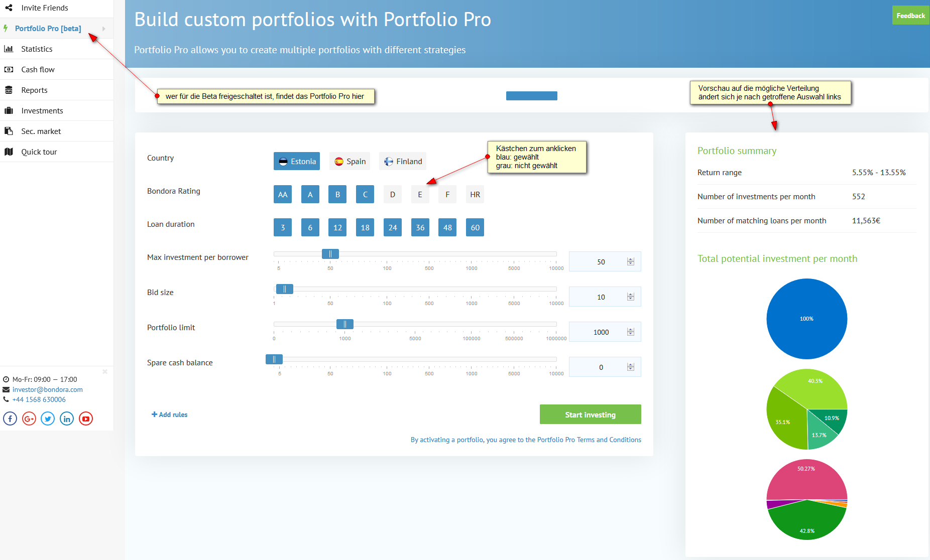Viewport: 930px width, 560px height.
Task: Open Bondora YouTube icon
Action: tap(86, 418)
